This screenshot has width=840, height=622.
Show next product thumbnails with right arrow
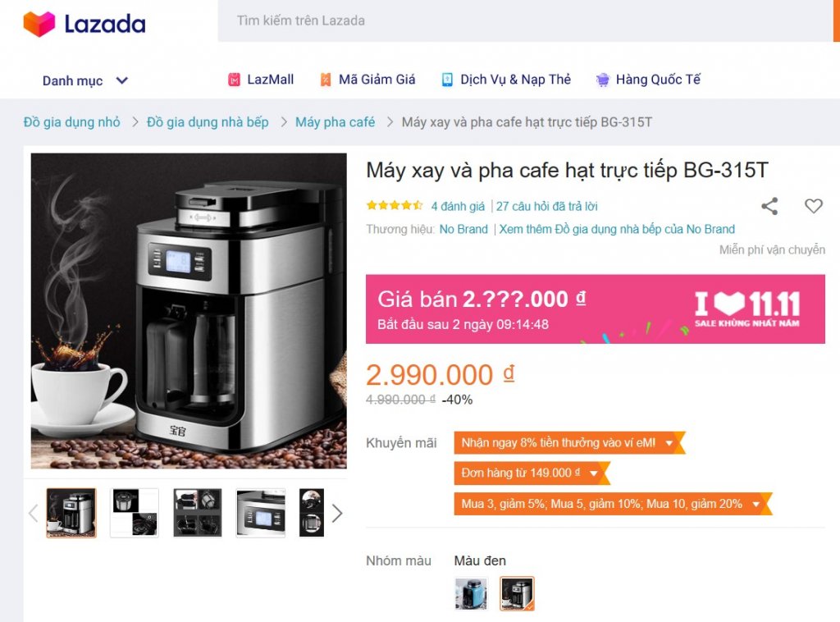(x=337, y=513)
